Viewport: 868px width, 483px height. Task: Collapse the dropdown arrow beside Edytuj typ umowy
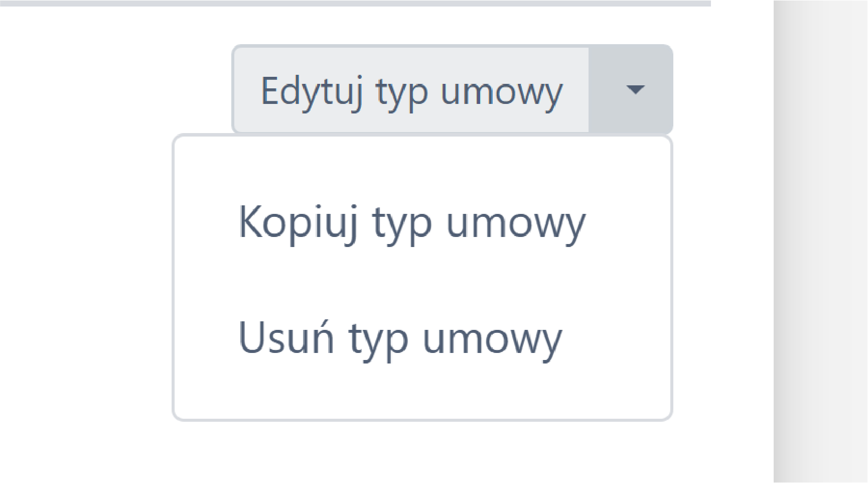(634, 90)
